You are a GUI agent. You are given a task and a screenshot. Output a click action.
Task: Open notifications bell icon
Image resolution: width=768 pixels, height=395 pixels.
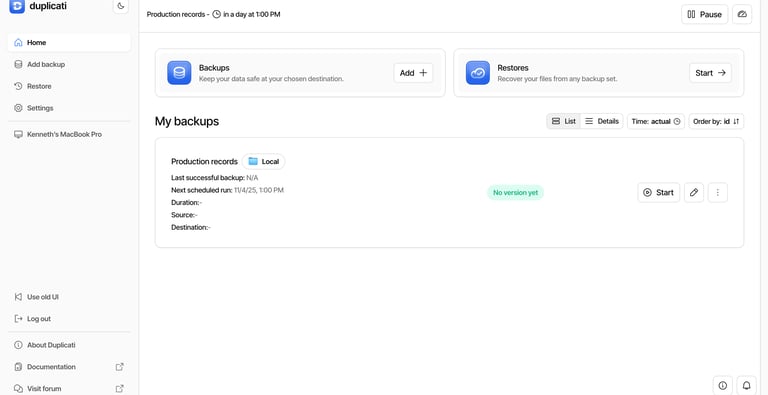746,385
